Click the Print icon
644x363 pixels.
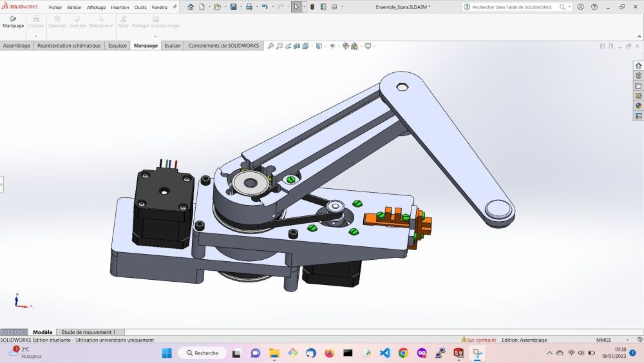click(x=249, y=7)
